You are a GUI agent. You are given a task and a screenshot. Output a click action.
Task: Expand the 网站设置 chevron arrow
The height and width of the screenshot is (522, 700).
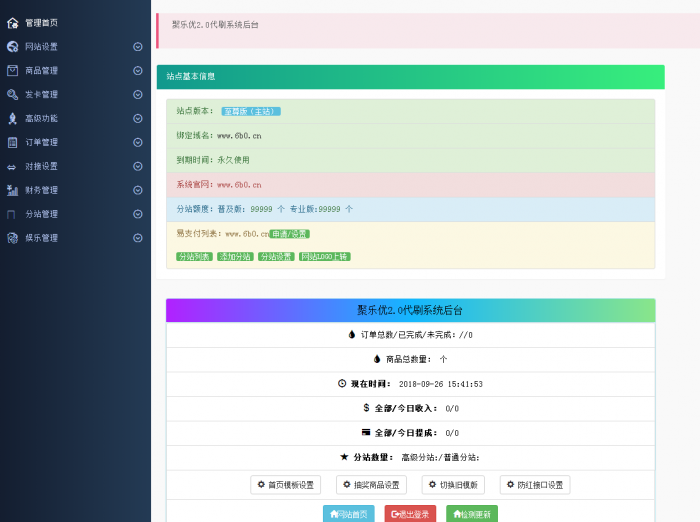pos(138,47)
